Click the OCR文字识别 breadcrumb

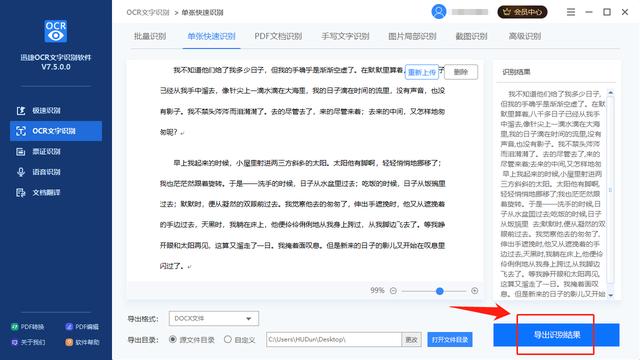[148, 12]
